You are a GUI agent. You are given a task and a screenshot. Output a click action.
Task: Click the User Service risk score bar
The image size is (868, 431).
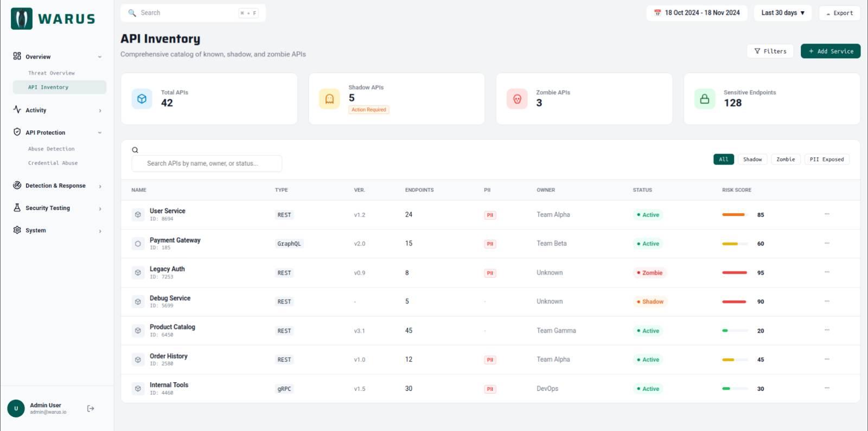[x=735, y=214]
